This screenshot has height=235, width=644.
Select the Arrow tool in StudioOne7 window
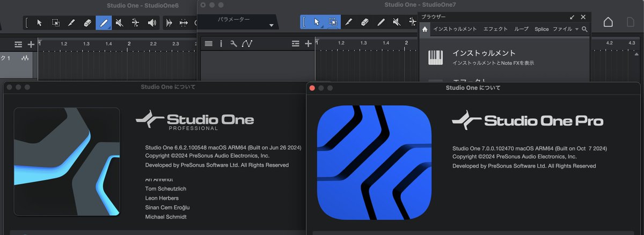click(x=317, y=22)
